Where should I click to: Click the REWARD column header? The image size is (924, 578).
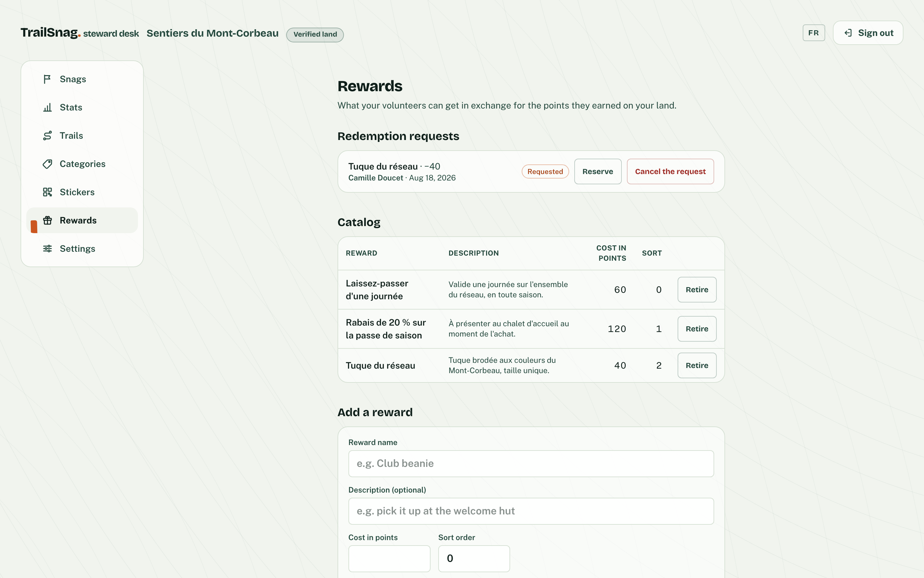[x=361, y=253]
